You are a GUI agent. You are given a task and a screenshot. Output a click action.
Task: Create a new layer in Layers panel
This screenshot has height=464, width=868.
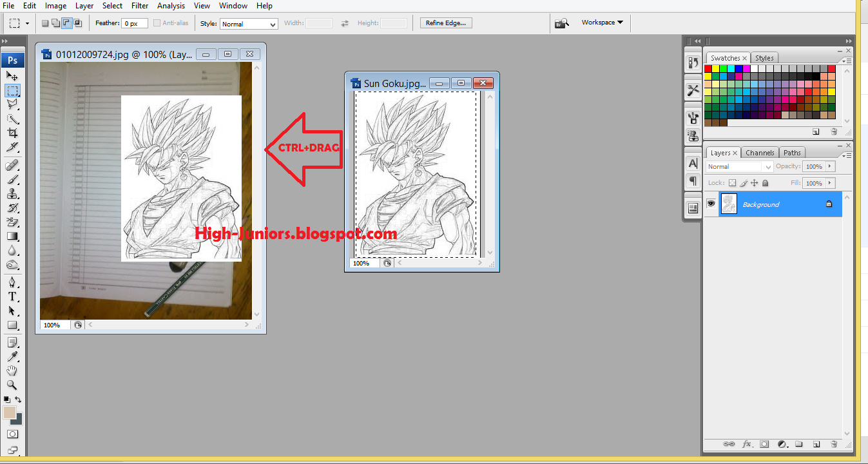click(x=816, y=444)
